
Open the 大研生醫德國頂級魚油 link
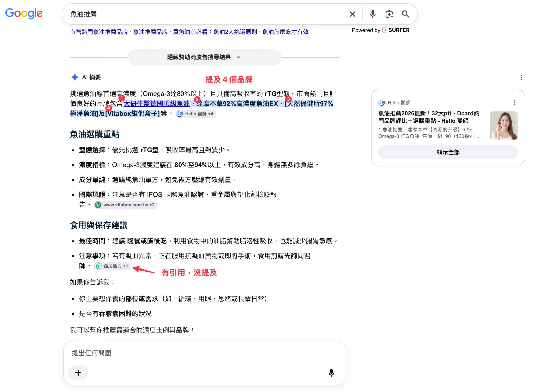(x=157, y=104)
